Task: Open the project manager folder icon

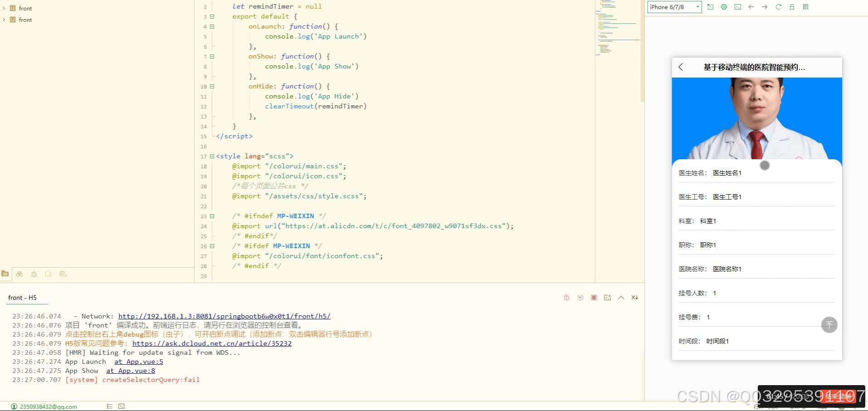Action: click(x=5, y=274)
